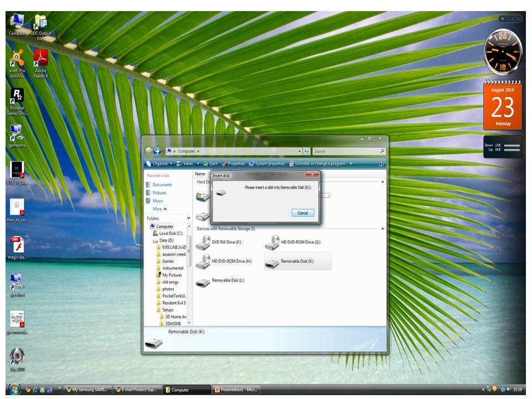The image size is (532, 399).
Task: Open System properties from the toolbar
Action: click(x=267, y=164)
